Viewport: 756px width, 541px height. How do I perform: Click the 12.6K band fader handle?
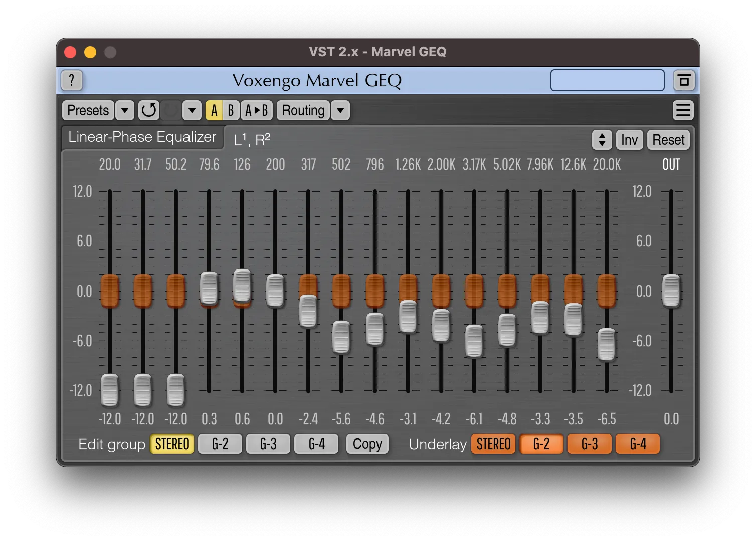point(574,320)
